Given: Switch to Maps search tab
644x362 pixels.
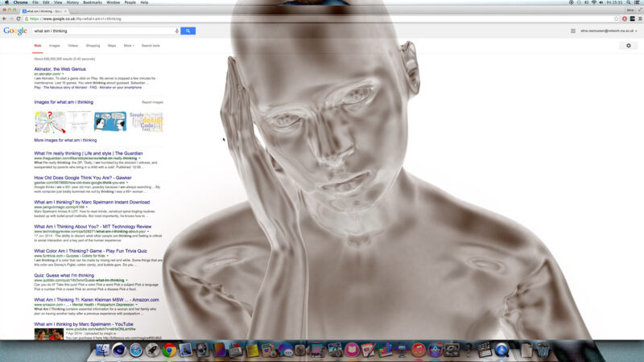Looking at the screenshot, I should click(x=112, y=46).
